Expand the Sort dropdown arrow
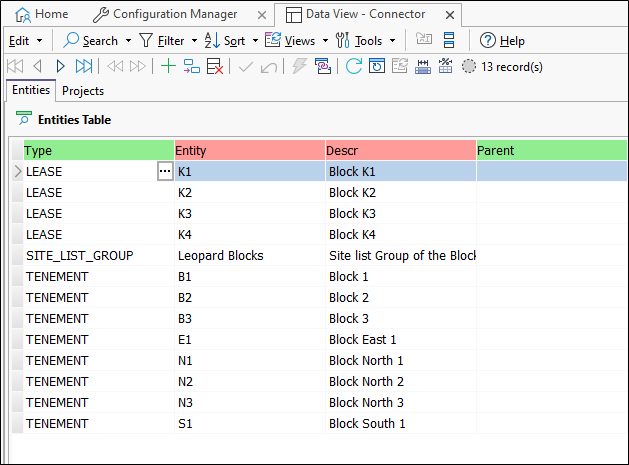The height and width of the screenshot is (465, 629). 255,41
